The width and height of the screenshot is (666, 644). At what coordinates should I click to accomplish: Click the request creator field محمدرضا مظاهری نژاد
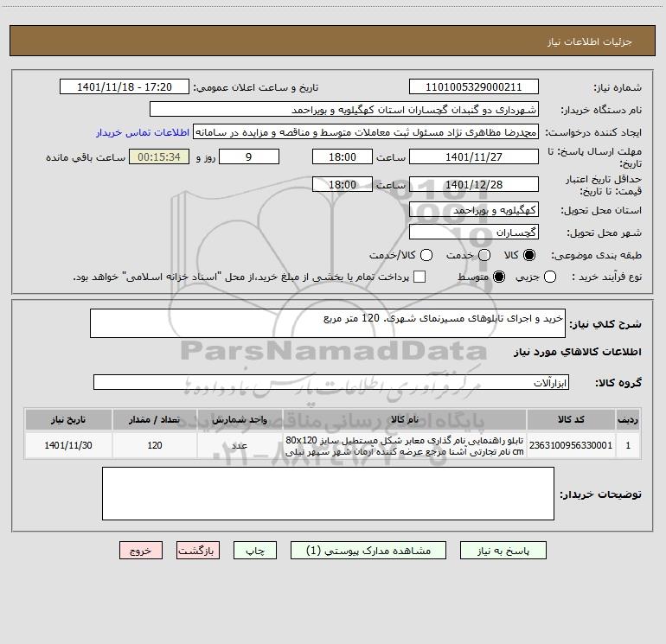coord(366,132)
